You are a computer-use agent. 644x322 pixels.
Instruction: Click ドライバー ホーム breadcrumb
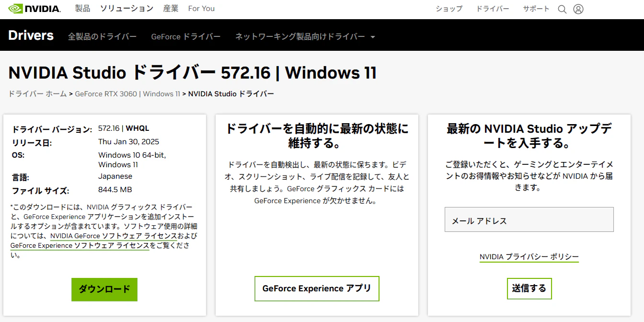click(37, 94)
